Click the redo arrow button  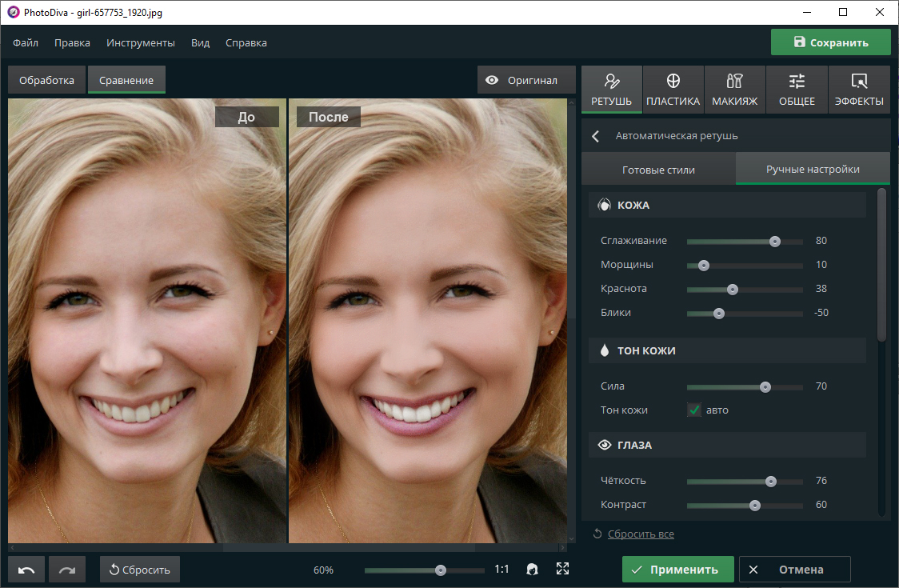coord(67,570)
